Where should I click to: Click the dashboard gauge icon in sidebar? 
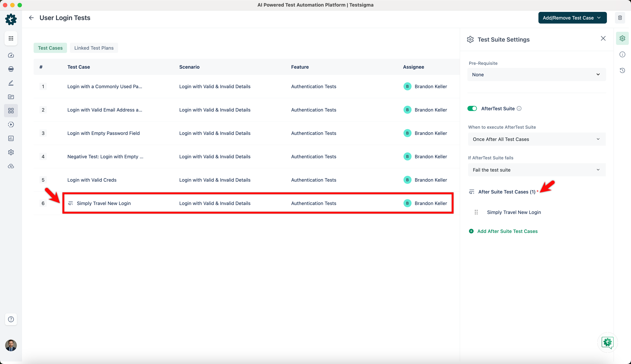tap(11, 55)
